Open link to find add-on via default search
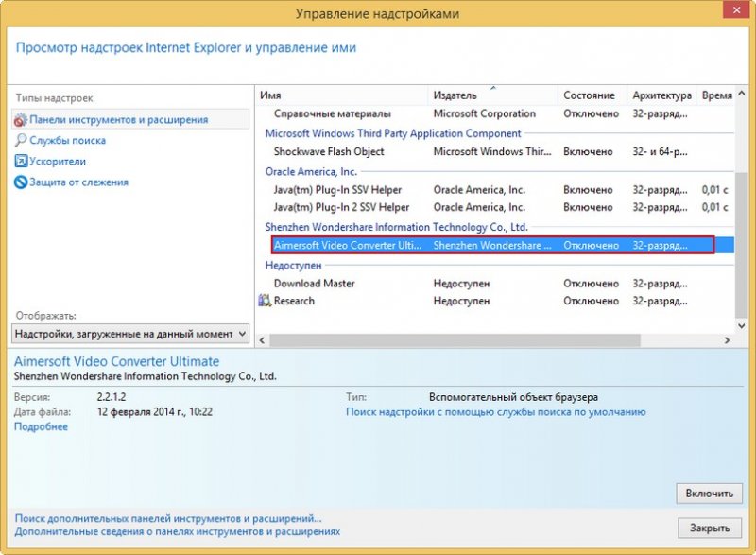The image size is (756, 555). tap(495, 412)
